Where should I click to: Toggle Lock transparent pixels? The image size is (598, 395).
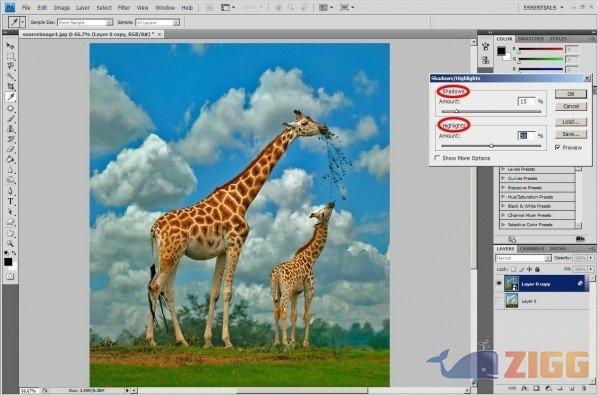tap(514, 269)
